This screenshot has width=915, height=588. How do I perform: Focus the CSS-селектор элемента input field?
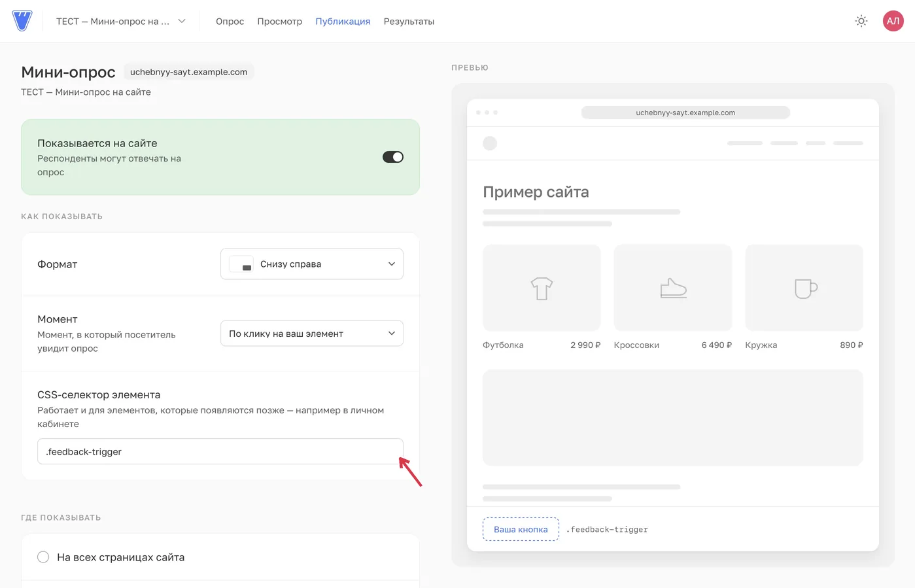[x=220, y=451]
